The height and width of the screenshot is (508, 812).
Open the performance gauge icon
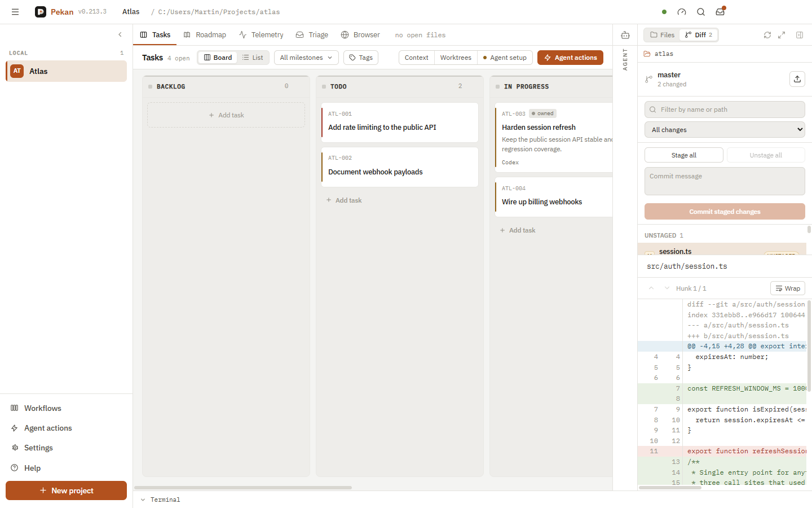coord(682,12)
